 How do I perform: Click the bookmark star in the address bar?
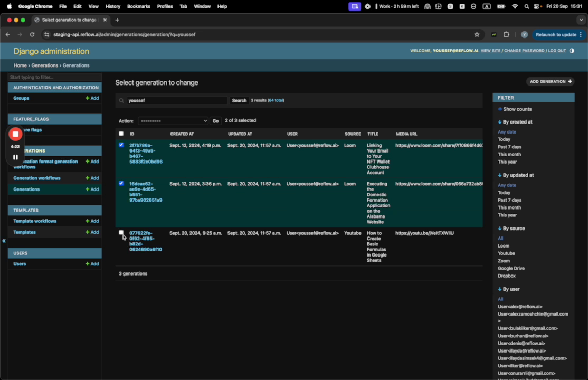tap(477, 34)
